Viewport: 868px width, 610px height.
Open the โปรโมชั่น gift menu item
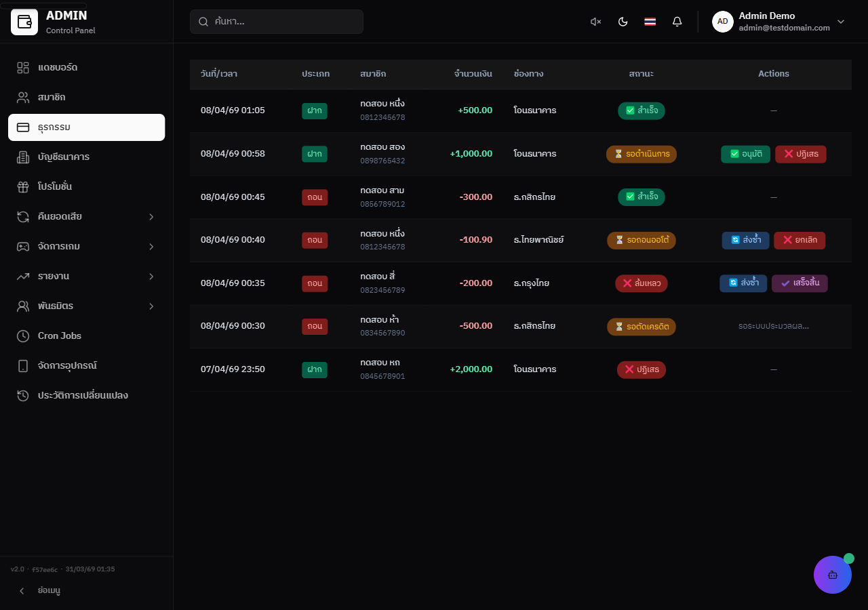point(87,186)
